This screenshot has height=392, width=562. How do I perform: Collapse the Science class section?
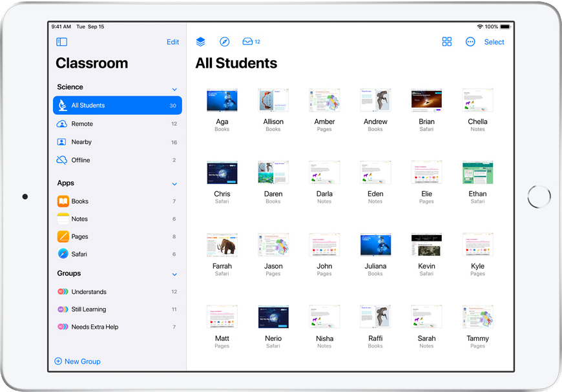click(x=174, y=88)
